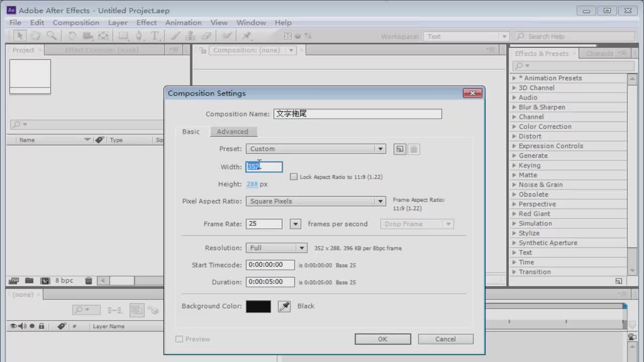Select the Zoom magnifier tool

coord(51,36)
